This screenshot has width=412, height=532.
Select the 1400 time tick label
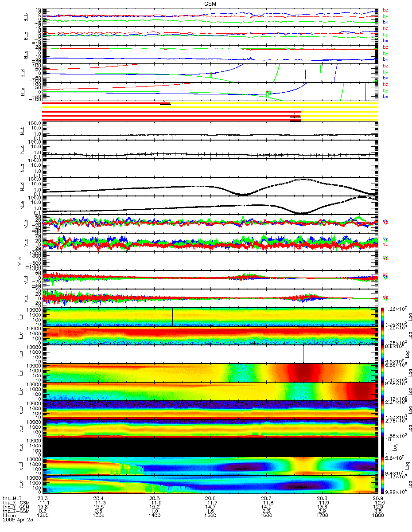[x=154, y=516]
